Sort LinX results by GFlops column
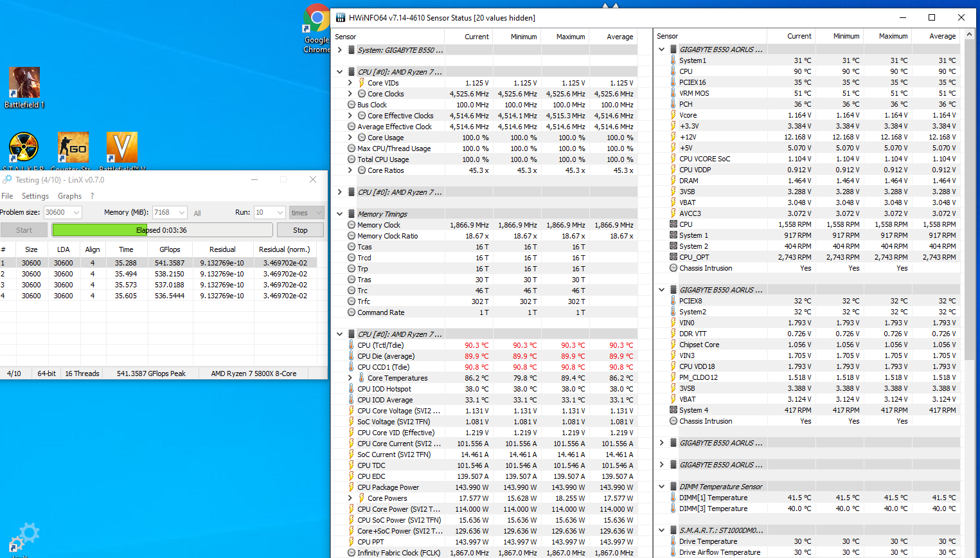 (170, 249)
